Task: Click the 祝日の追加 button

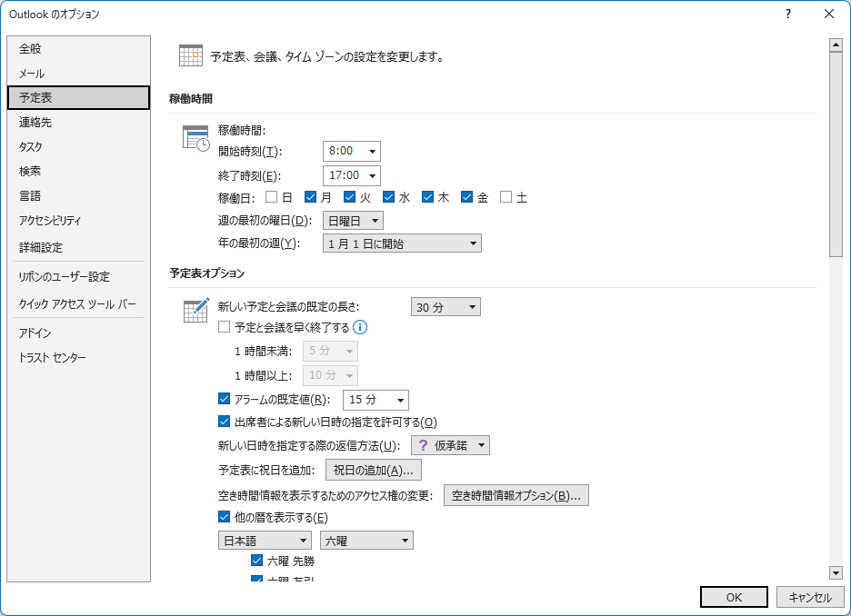Action: 374,470
